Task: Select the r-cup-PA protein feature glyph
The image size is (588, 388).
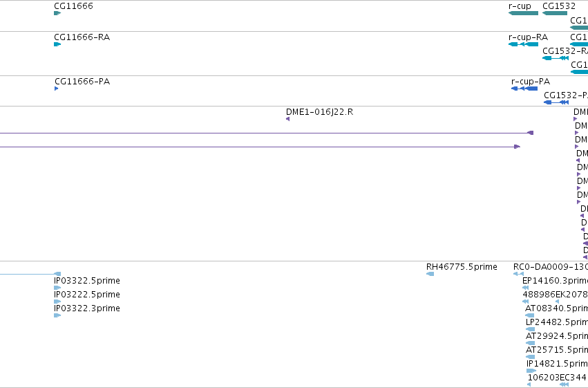Action: click(x=524, y=89)
